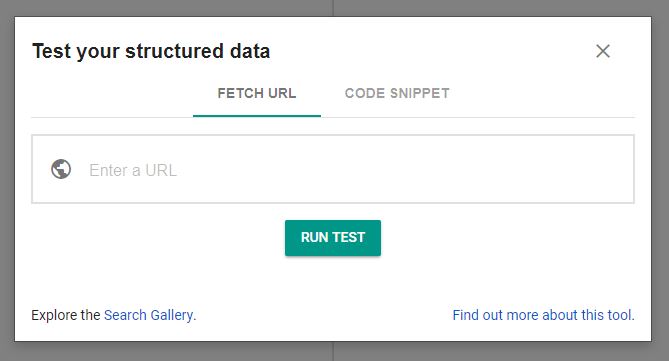Image resolution: width=669 pixels, height=361 pixels.
Task: Switch to the FETCH URL tab
Action: 256,93
